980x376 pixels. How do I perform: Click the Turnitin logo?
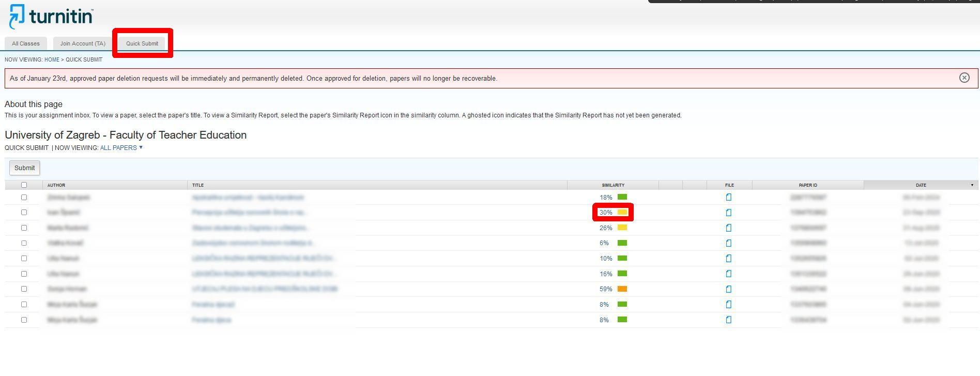[x=51, y=17]
